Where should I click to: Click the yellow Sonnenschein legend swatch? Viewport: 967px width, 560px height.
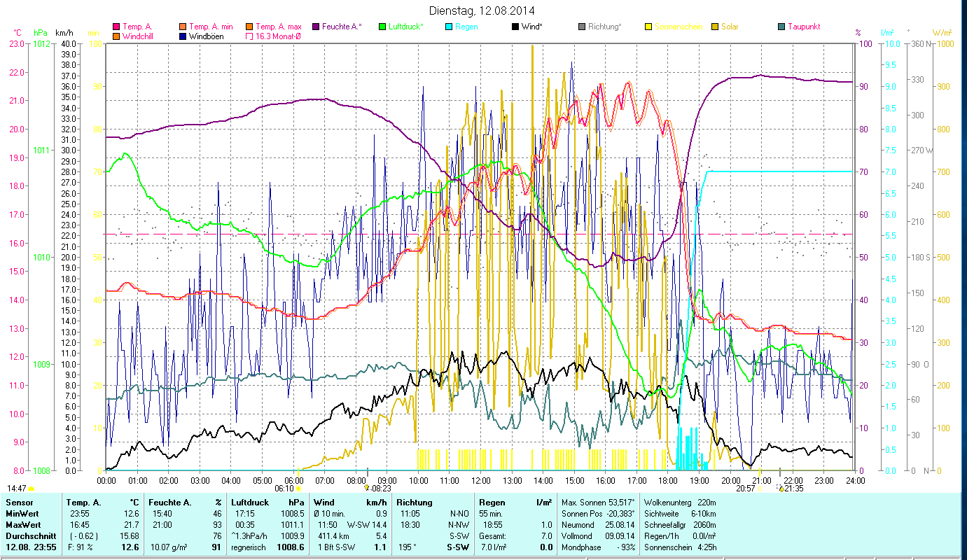tap(648, 27)
